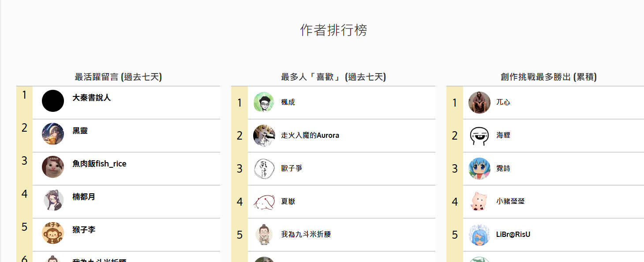Image resolution: width=644 pixels, height=262 pixels.
Task: Select 歐子爭's calligraphy seal avatar
Action: [x=264, y=169]
